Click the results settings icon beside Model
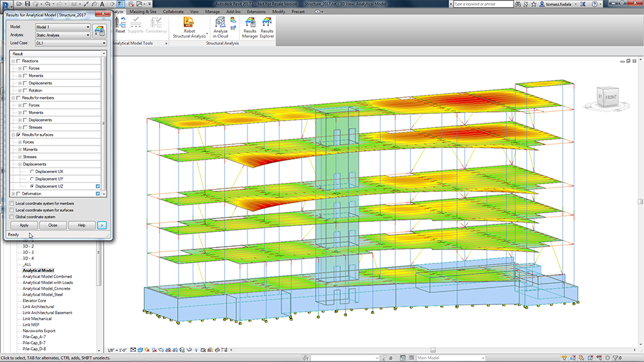The image size is (644, 362). click(x=99, y=31)
